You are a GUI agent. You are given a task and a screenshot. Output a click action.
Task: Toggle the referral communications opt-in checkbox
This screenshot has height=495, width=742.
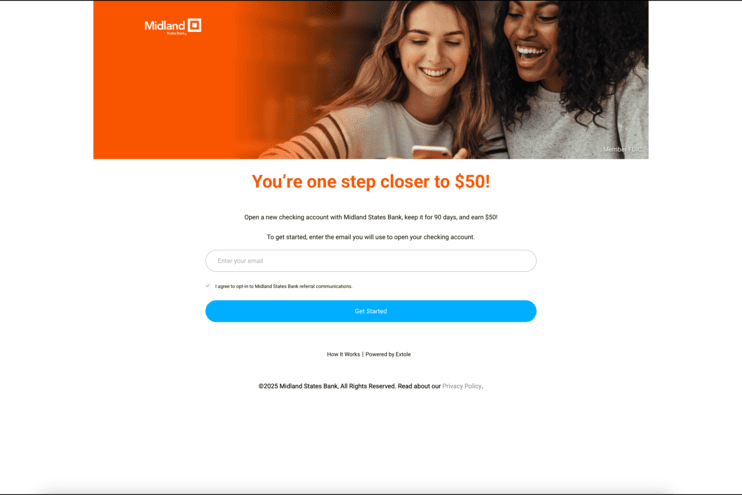click(x=208, y=286)
